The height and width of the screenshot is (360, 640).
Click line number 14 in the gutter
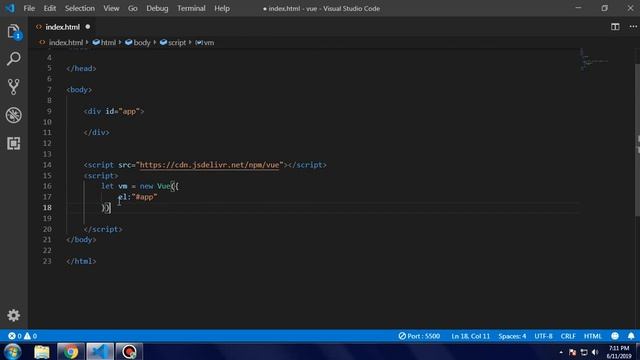pyautogui.click(x=47, y=165)
